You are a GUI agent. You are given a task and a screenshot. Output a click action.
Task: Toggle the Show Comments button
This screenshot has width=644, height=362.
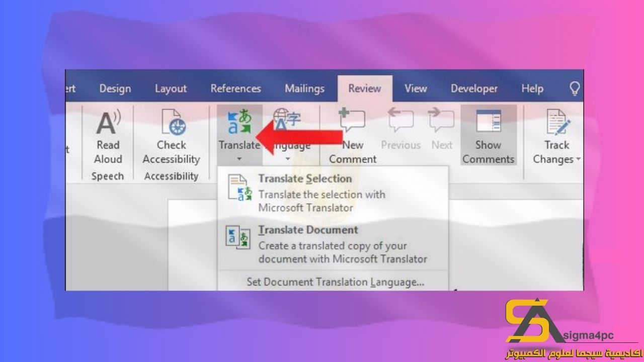[x=488, y=135]
